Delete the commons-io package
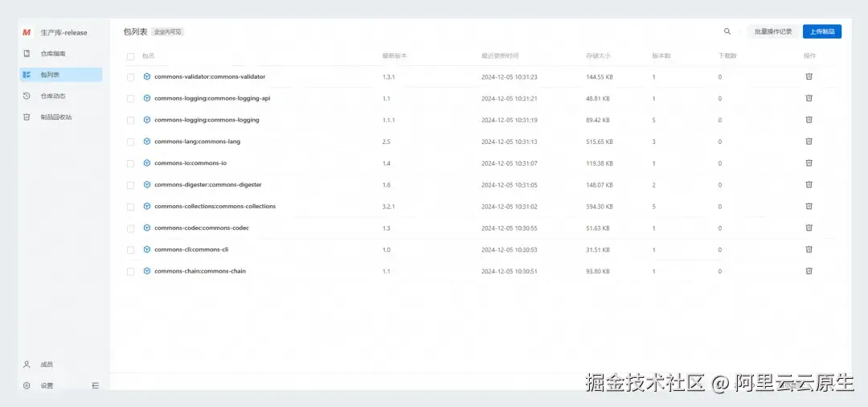Image resolution: width=868 pixels, height=407 pixels. (x=809, y=162)
